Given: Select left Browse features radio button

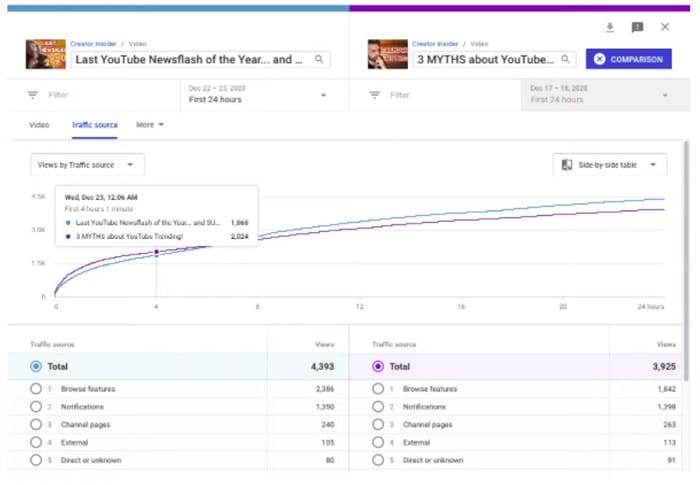Looking at the screenshot, I should (36, 389).
